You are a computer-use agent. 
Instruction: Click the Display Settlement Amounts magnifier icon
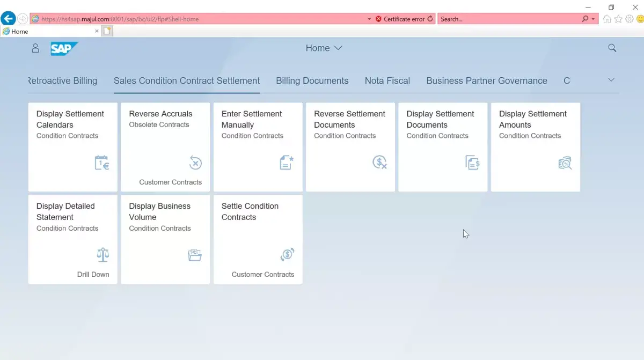tap(565, 163)
